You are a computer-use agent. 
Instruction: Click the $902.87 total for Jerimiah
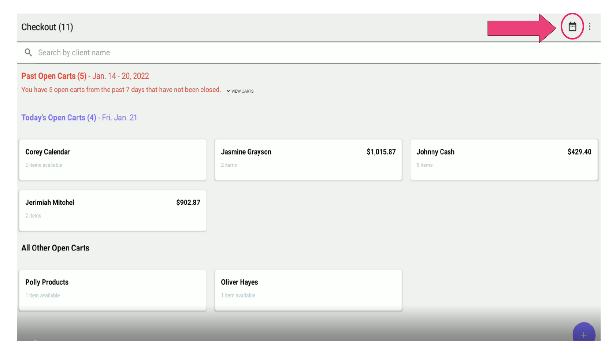pos(188,203)
